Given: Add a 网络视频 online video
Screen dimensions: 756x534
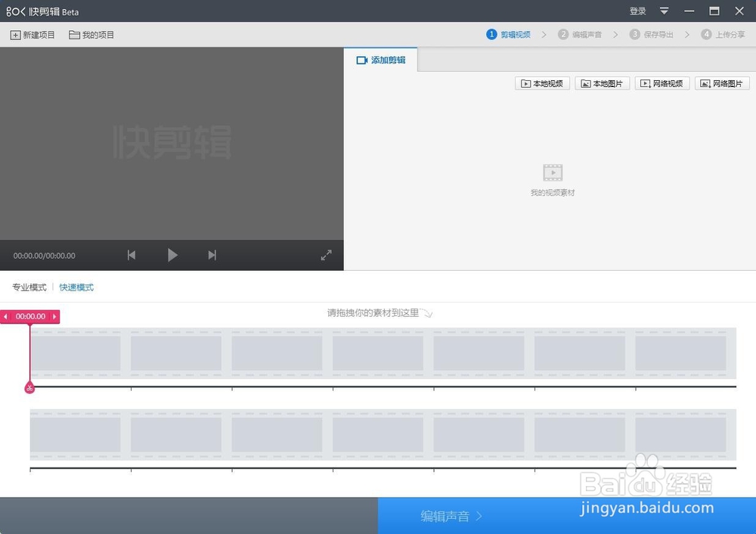Looking at the screenshot, I should coord(662,83).
